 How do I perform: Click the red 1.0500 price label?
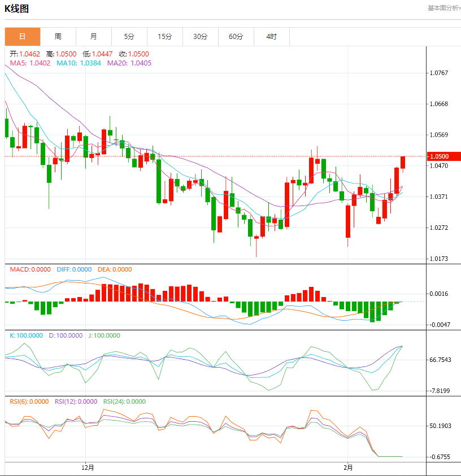[x=443, y=156]
